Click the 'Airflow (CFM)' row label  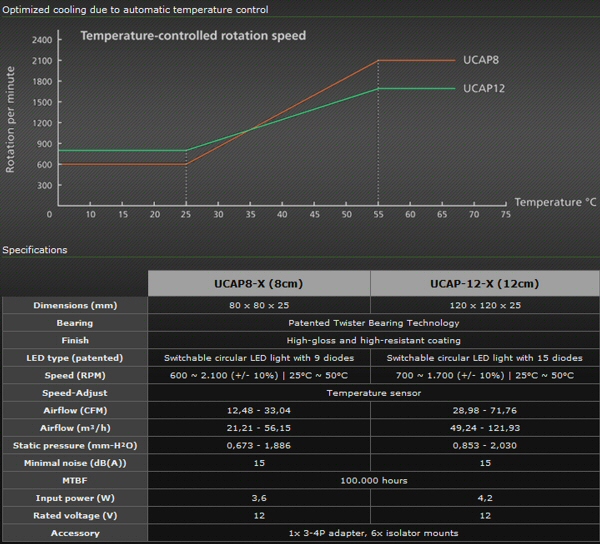point(75,410)
